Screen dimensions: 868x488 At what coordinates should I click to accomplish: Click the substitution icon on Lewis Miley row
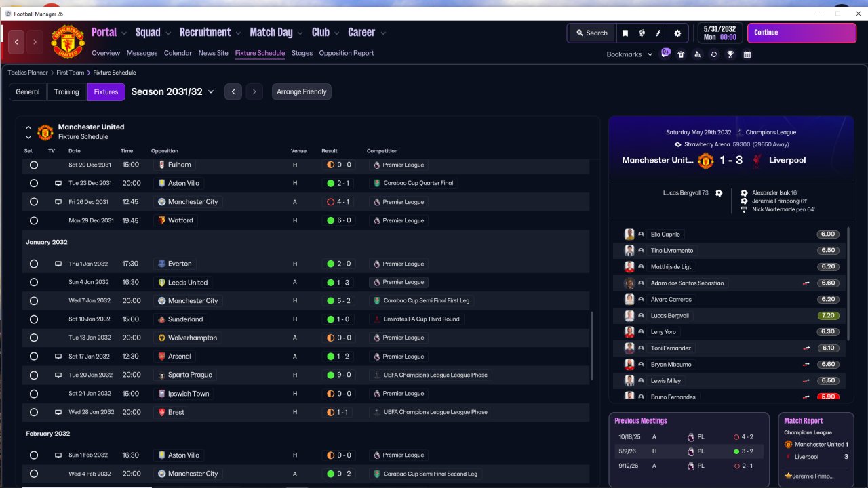point(806,381)
